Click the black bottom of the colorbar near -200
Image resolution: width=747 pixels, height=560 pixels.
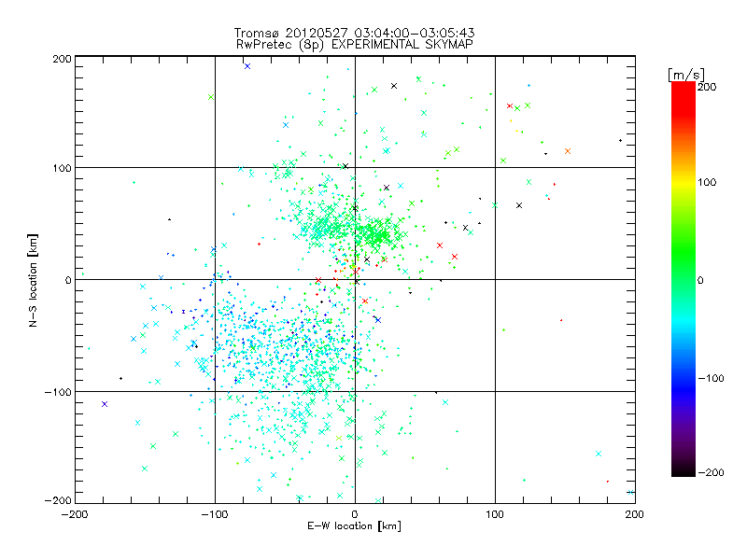[684, 469]
